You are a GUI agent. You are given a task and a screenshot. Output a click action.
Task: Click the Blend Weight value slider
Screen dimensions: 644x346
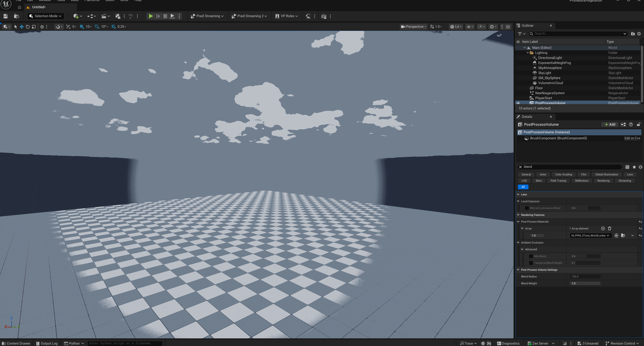tap(585, 283)
